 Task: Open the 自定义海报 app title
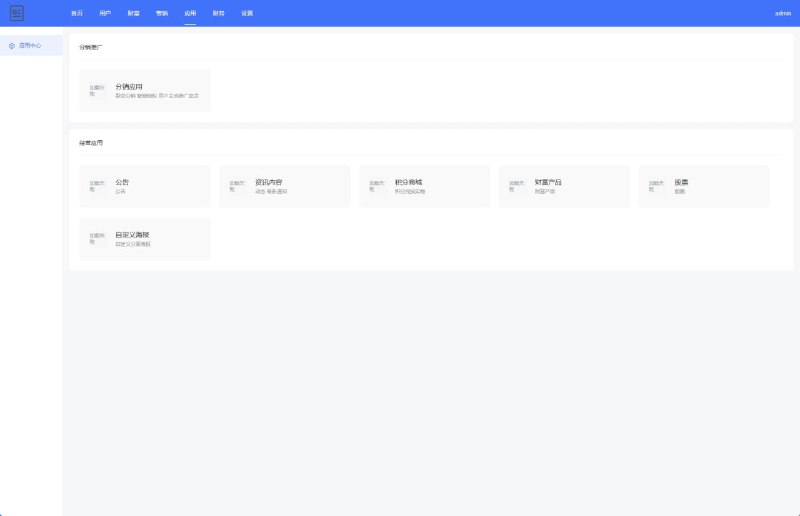[132, 235]
